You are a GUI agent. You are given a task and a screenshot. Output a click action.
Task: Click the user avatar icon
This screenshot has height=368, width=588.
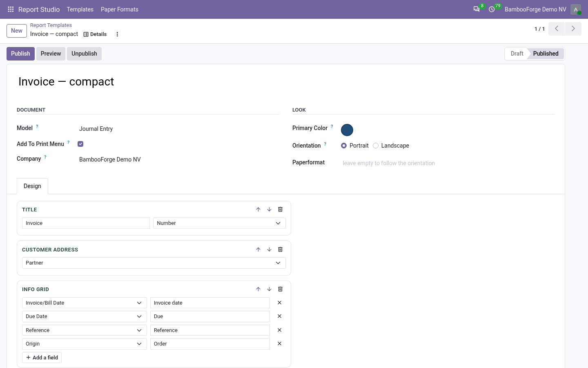(x=576, y=9)
